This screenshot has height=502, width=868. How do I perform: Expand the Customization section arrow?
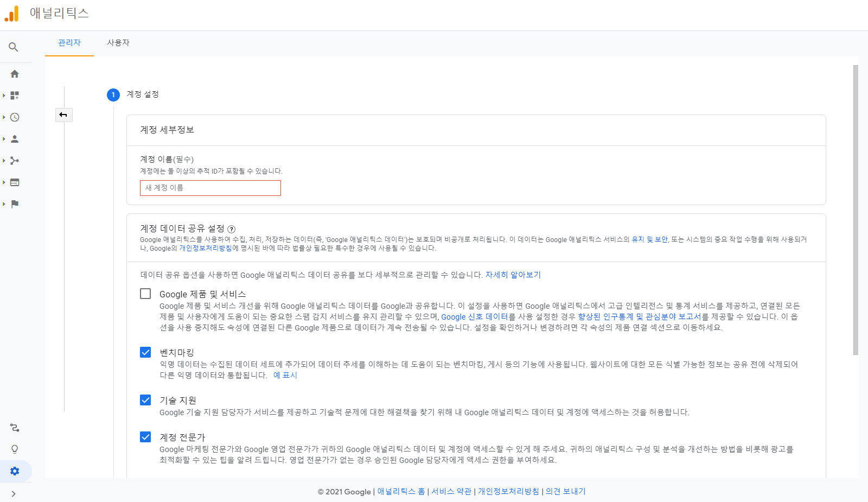[4, 96]
